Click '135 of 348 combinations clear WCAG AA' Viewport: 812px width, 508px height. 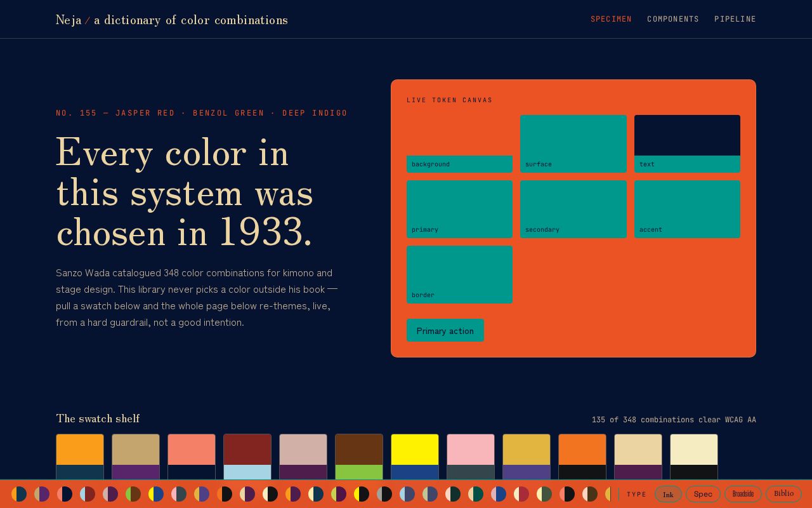[x=674, y=420]
